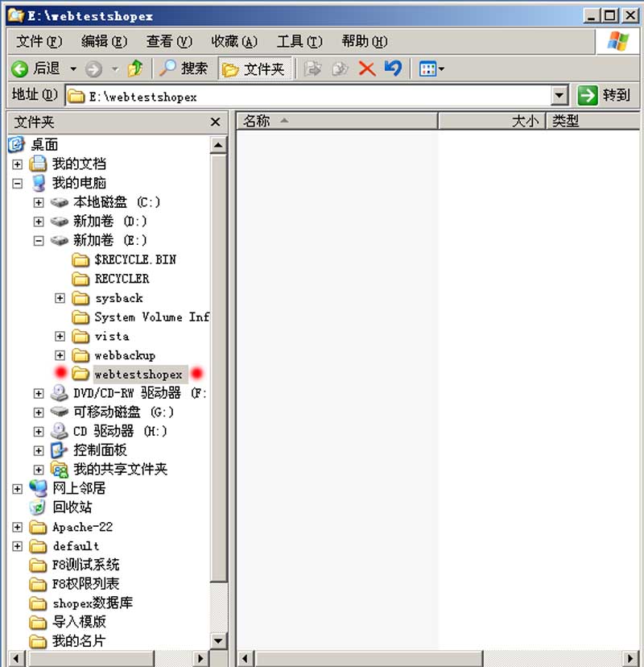644x667 pixels.
Task: Expand the webbackup folder node
Action: 60,355
